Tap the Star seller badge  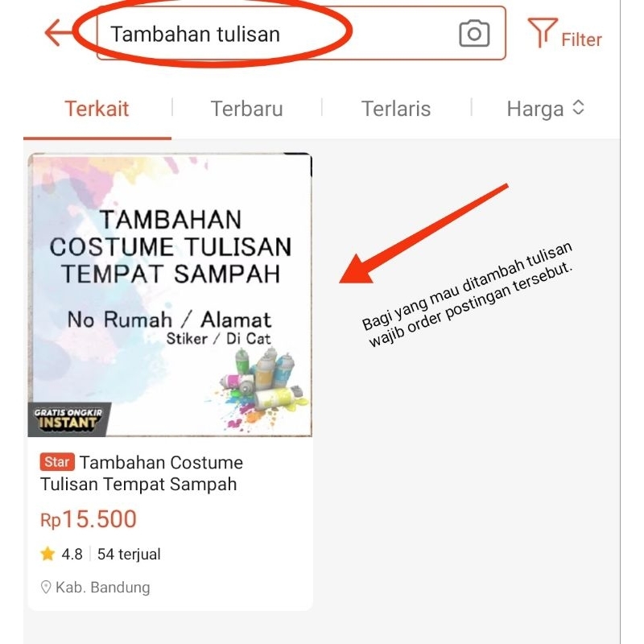click(x=57, y=461)
